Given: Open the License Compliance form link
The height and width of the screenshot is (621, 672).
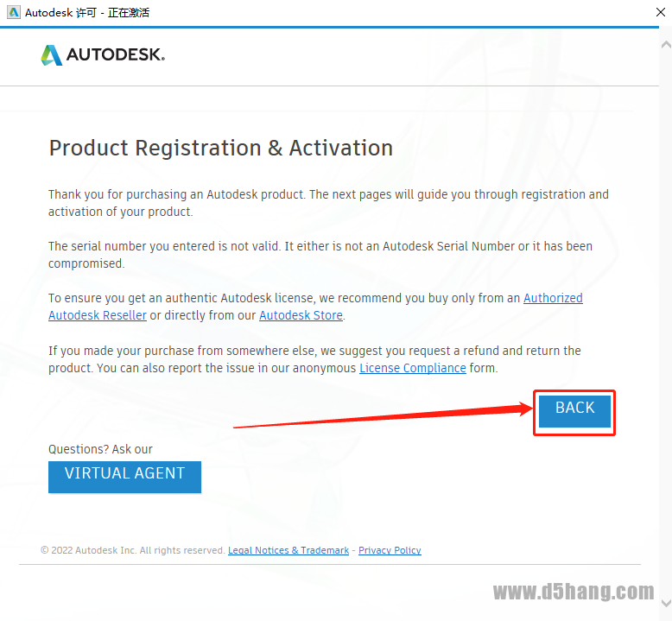Looking at the screenshot, I should pos(412,368).
